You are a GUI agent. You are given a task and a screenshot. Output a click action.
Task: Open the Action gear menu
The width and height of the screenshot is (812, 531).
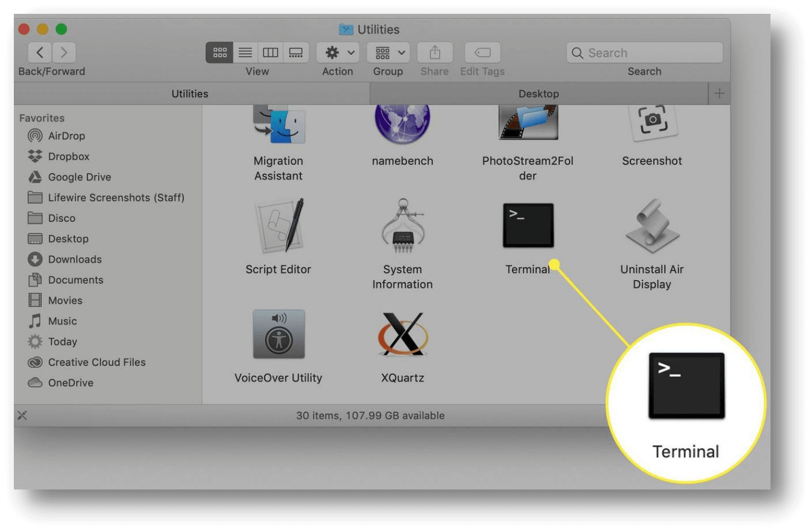(337, 52)
